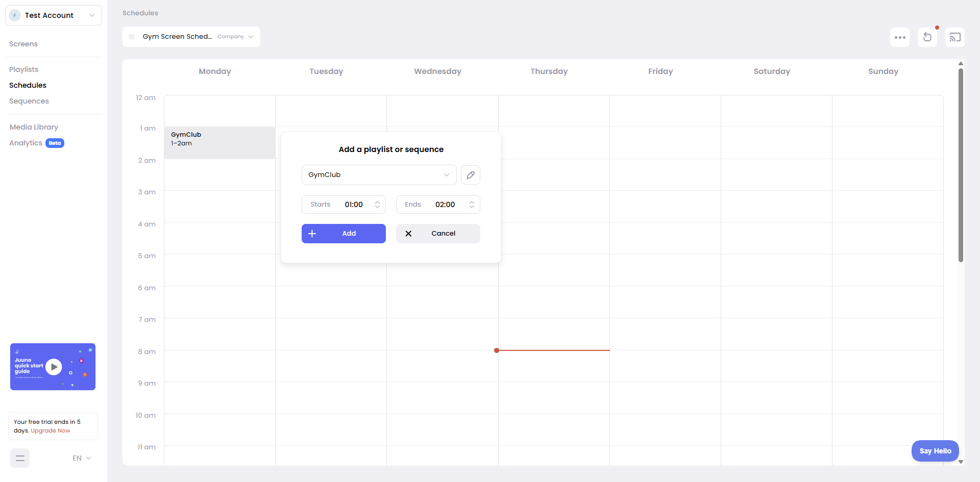
Task: Open the three-dots more options menu
Action: click(900, 37)
